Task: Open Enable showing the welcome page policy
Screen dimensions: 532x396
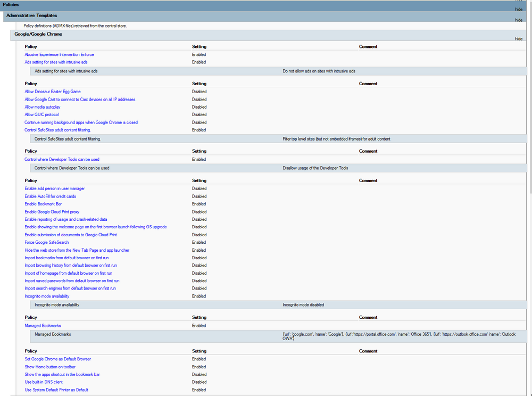Action: tap(96, 227)
